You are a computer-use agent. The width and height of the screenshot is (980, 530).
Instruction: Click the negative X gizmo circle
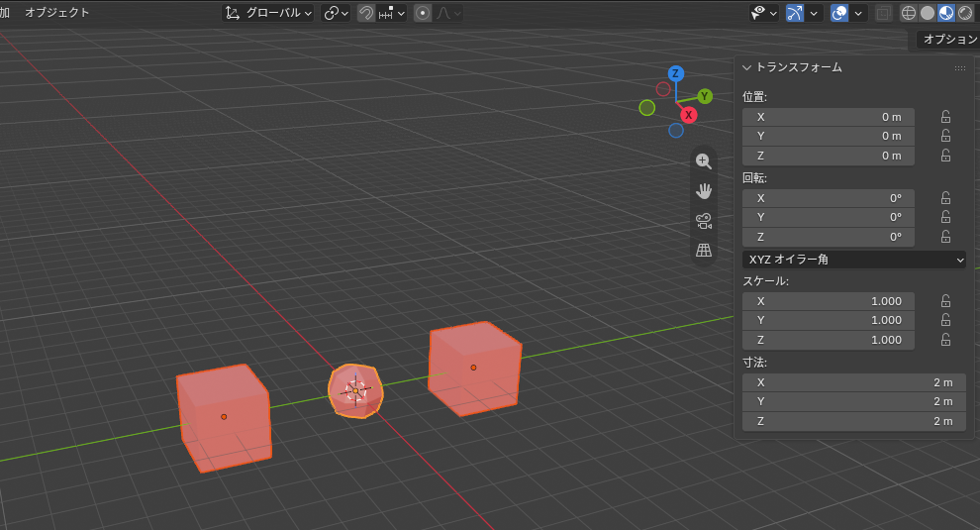pos(663,89)
